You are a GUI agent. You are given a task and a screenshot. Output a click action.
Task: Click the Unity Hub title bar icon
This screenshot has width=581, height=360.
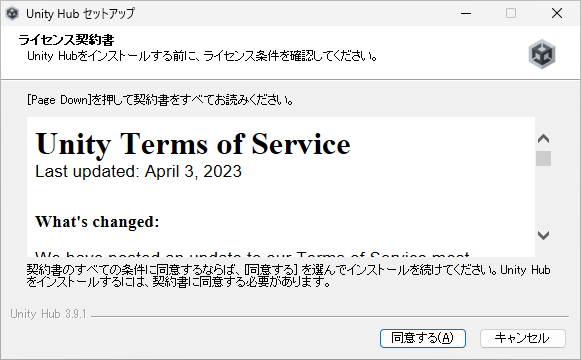12,14
